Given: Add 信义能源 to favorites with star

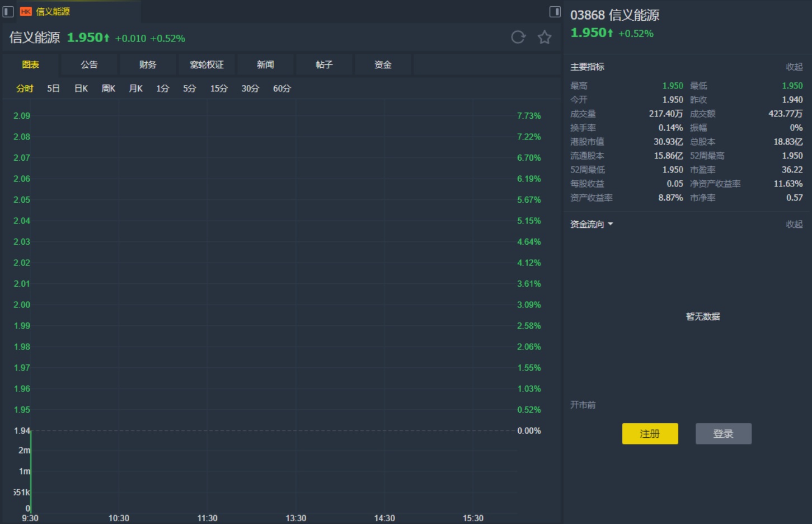Looking at the screenshot, I should (x=545, y=38).
